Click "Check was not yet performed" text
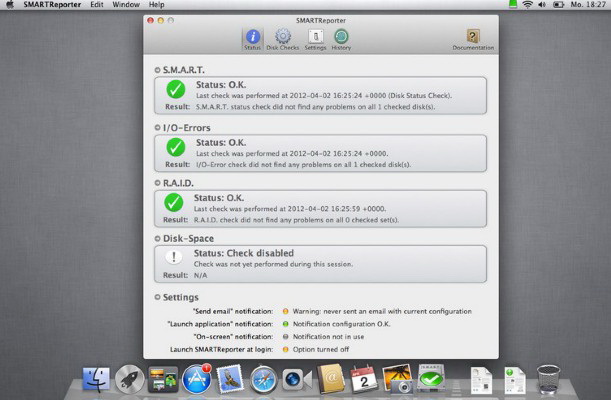This screenshot has width=611, height=400. [x=274, y=264]
